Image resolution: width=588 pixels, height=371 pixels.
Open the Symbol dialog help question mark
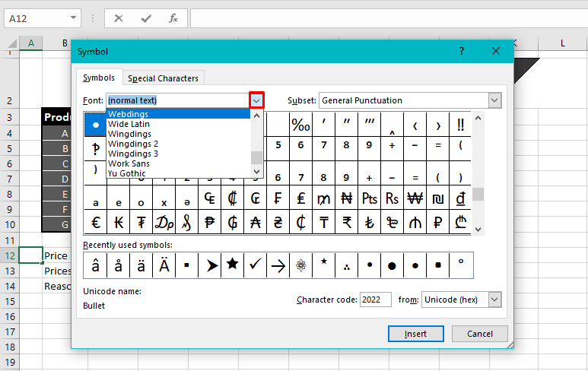point(462,52)
